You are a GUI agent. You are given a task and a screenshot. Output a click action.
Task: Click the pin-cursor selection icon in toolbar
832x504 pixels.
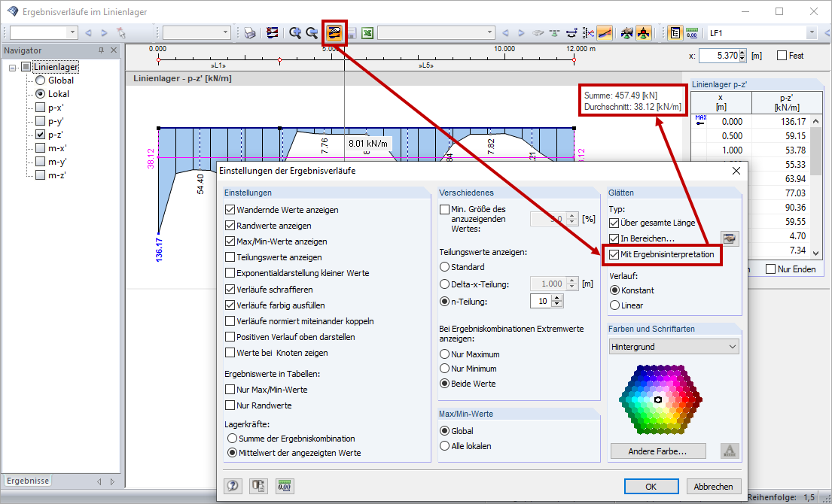pos(121,33)
